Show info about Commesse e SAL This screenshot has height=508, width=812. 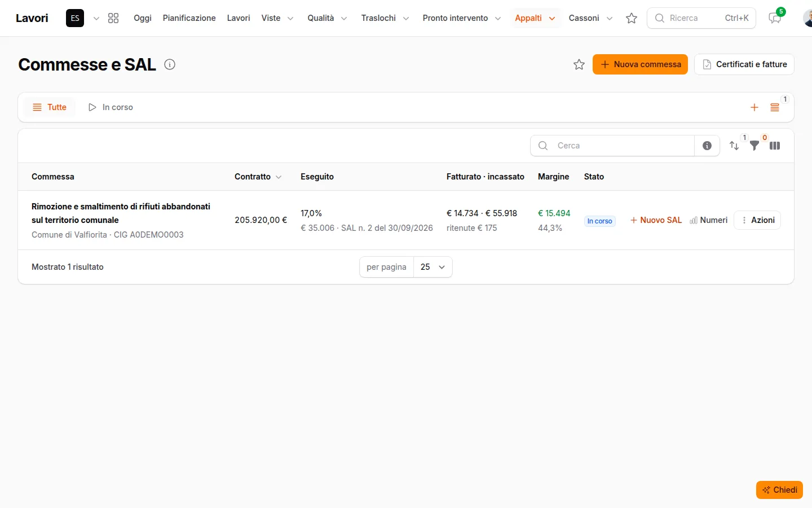coord(170,64)
